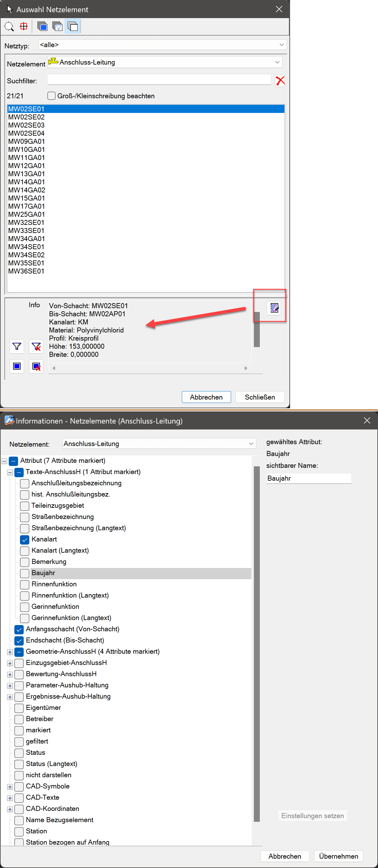This screenshot has width=378, height=868.
Task: Expand the Geometrie-AnschlussH tree node
Action: pos(10,652)
